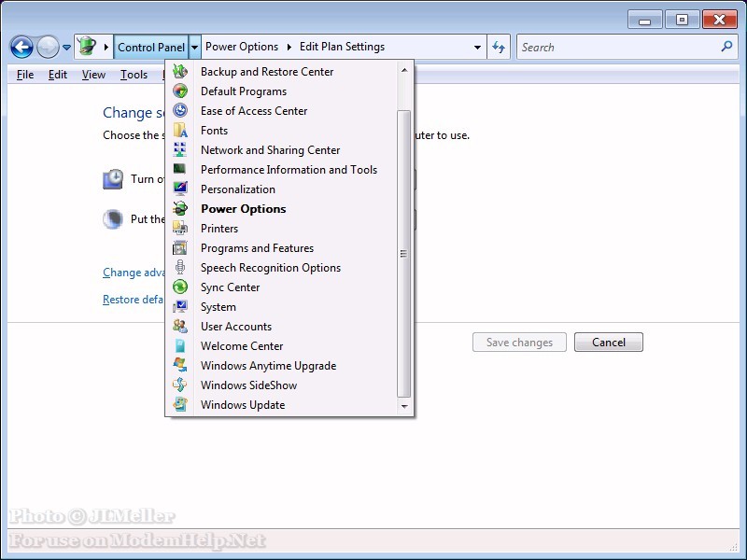The image size is (747, 560).
Task: Click the Refresh arrows button
Action: (499, 47)
